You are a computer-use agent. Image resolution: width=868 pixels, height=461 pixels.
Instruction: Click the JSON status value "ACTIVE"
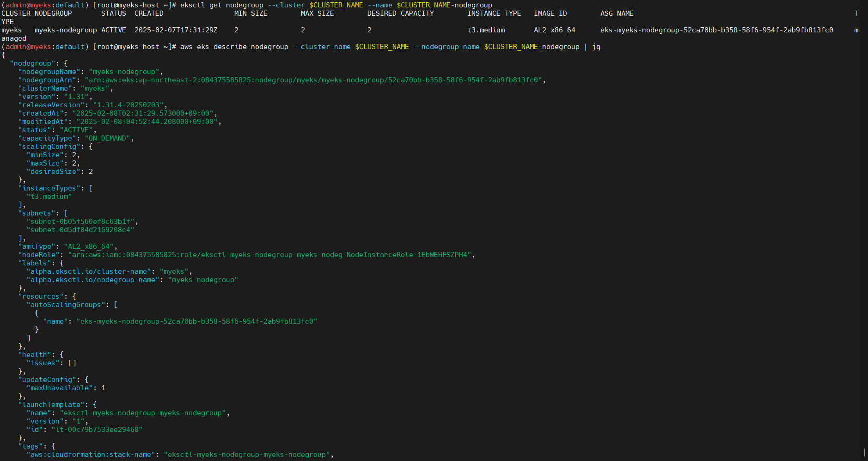coord(76,130)
